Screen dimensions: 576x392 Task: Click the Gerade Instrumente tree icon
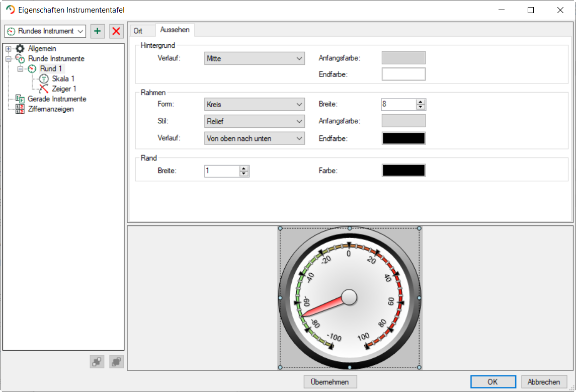click(20, 99)
